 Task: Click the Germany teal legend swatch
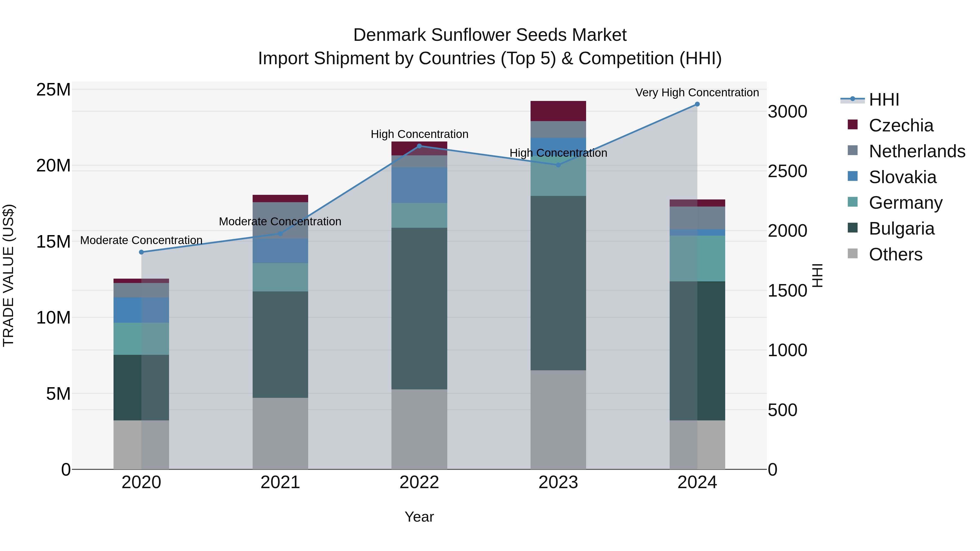coord(853,202)
